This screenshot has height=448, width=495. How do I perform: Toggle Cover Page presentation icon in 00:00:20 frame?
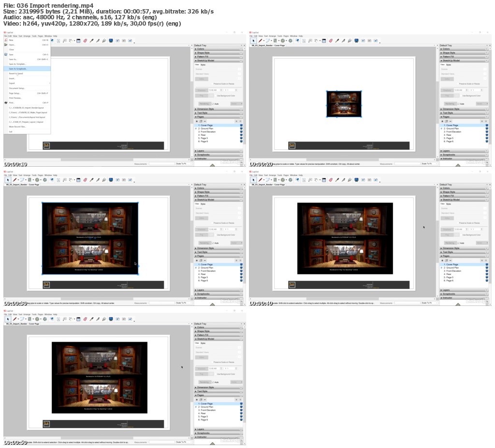pos(487,125)
